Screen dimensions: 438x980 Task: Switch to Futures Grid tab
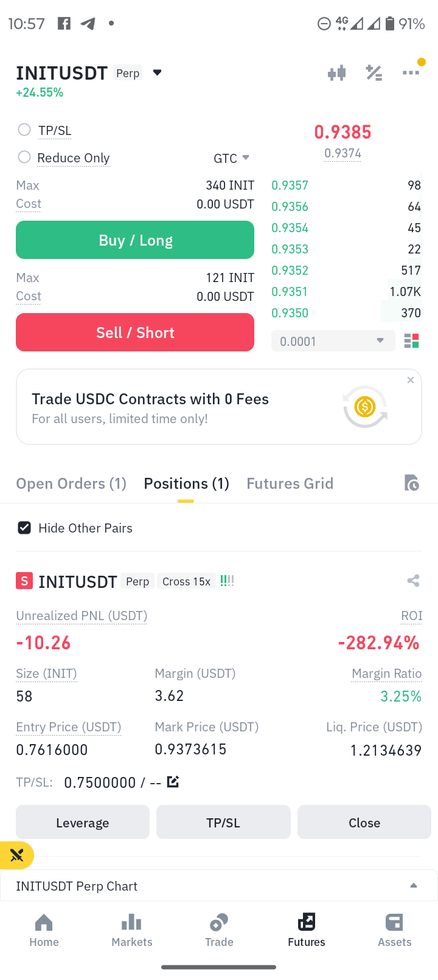click(x=290, y=483)
